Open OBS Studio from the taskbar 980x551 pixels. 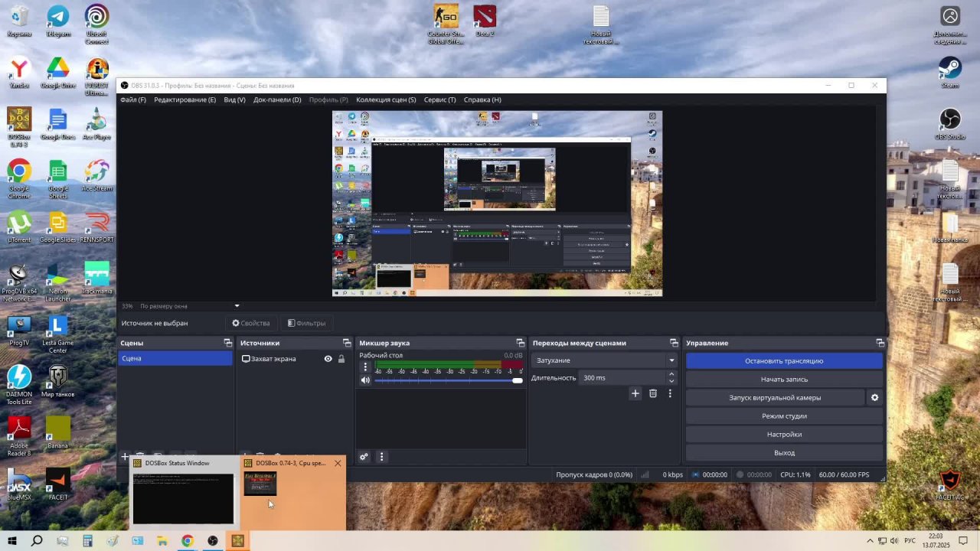point(213,541)
